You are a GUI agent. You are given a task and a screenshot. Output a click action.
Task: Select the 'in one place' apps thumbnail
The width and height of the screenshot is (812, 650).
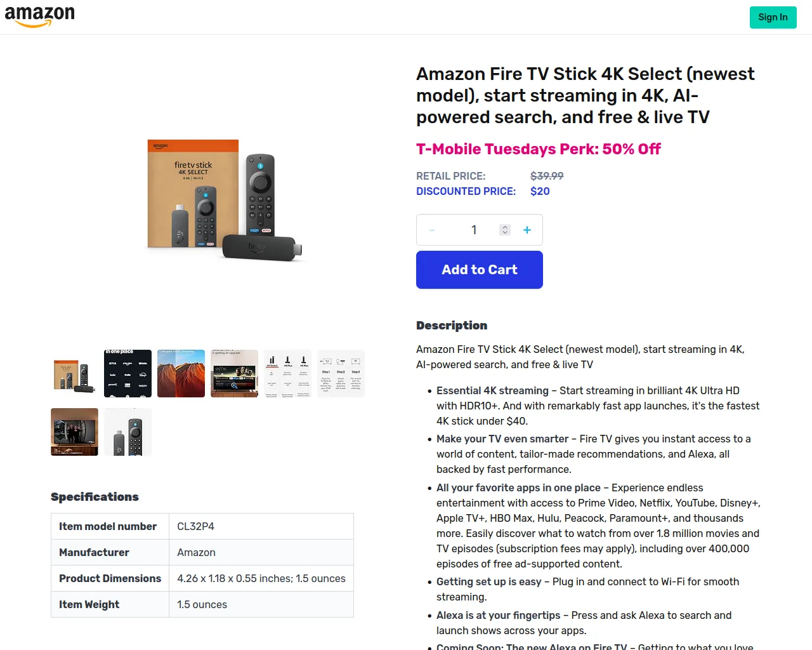[x=128, y=373]
